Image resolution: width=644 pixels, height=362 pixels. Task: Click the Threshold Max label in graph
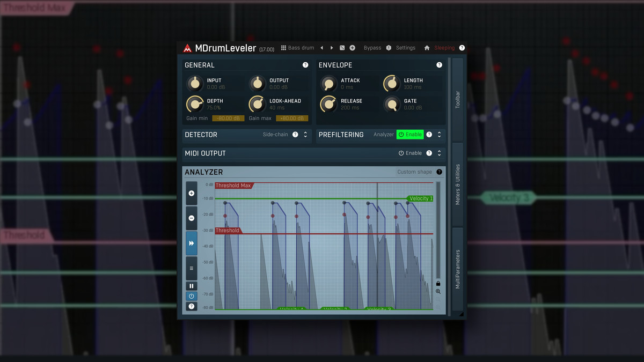(x=233, y=186)
